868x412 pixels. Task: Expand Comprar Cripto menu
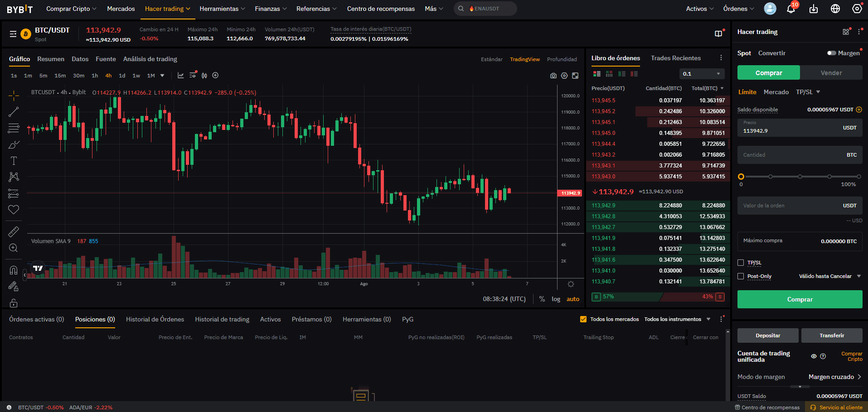pos(71,9)
